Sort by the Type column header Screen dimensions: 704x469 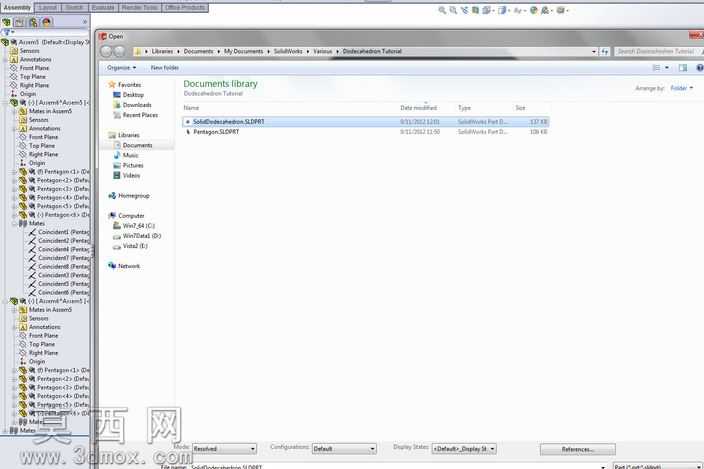(464, 108)
